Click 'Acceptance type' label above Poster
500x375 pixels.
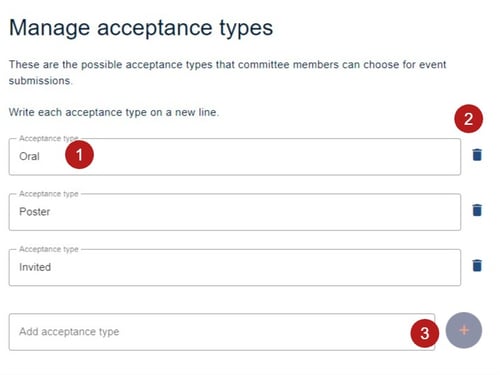click(x=49, y=194)
